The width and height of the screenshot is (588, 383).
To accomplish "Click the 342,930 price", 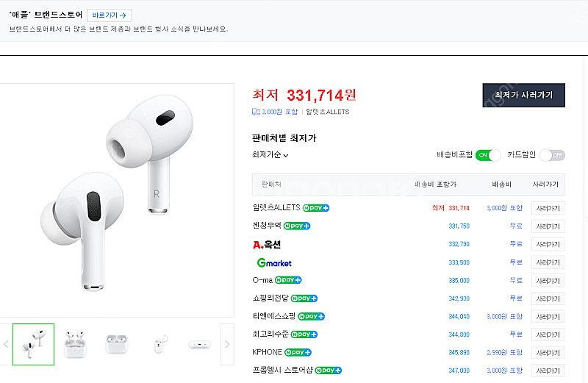I will coord(459,298).
